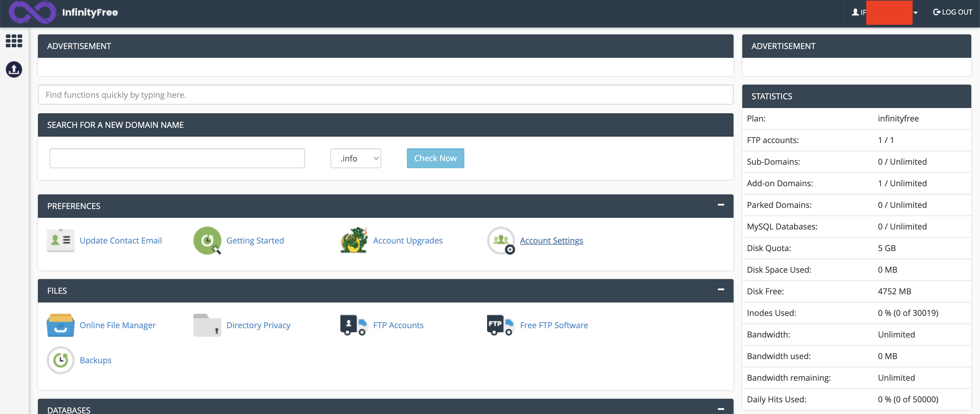Click the find functions search field

[x=385, y=95]
